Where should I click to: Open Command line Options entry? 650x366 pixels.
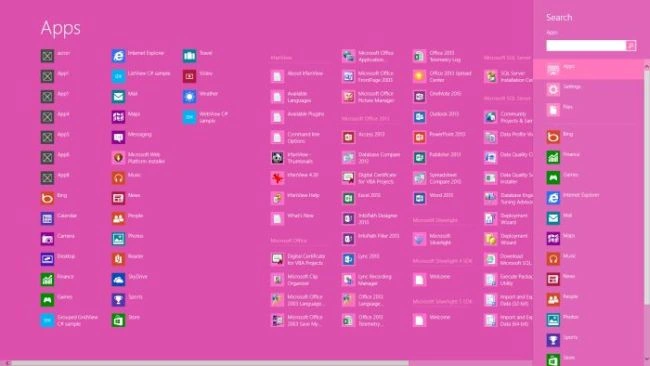(x=296, y=137)
